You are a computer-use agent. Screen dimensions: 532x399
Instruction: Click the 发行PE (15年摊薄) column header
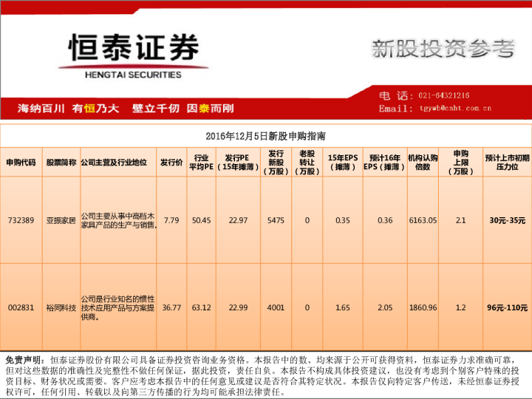(x=238, y=163)
